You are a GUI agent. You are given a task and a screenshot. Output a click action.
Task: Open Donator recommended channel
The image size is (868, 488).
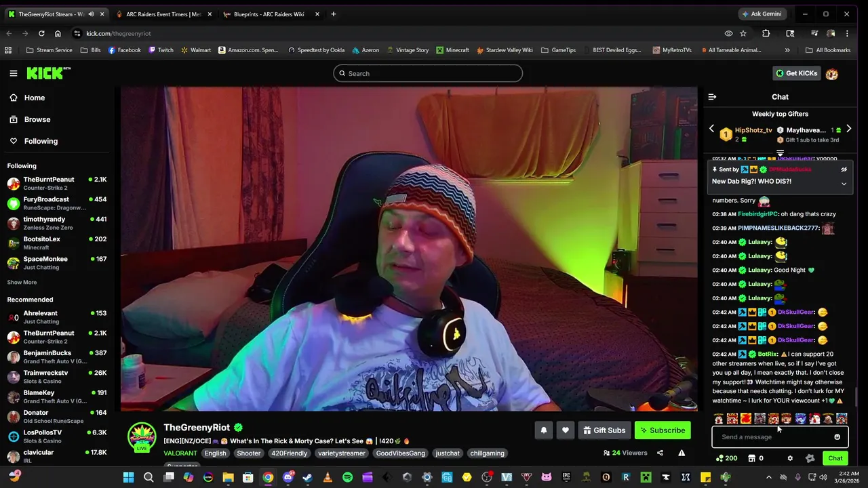coord(57,416)
